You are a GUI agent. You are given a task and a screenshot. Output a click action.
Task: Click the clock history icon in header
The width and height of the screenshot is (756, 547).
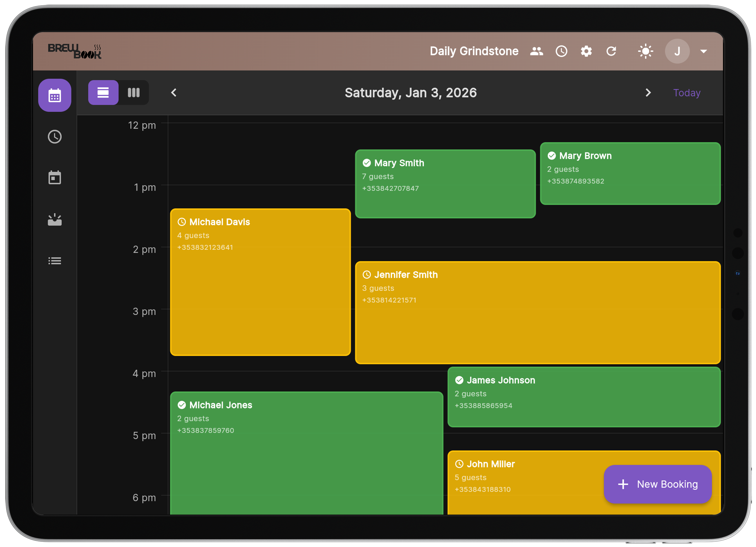coord(561,51)
